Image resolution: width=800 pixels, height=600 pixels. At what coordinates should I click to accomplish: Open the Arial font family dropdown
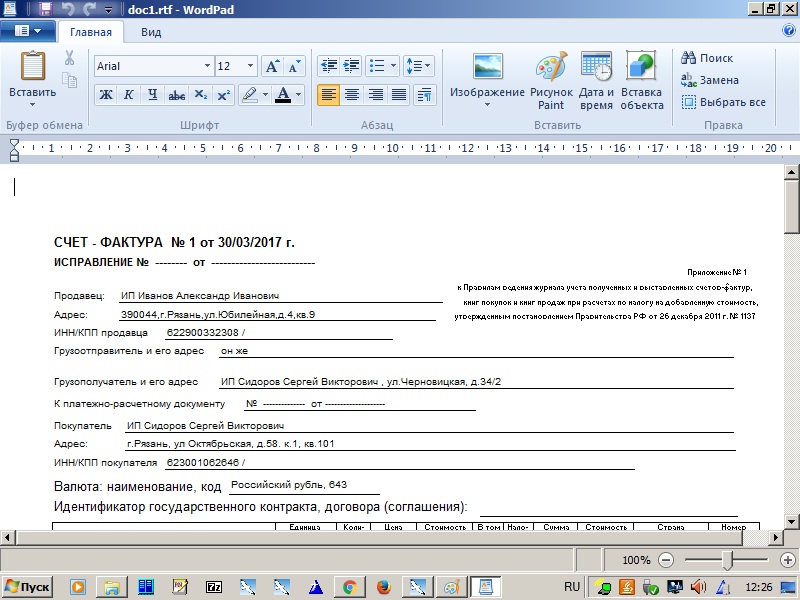(x=207, y=67)
